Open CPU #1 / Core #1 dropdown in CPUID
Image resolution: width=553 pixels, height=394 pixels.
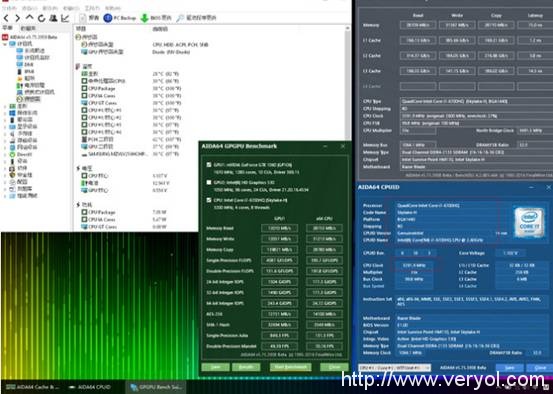pos(395,368)
